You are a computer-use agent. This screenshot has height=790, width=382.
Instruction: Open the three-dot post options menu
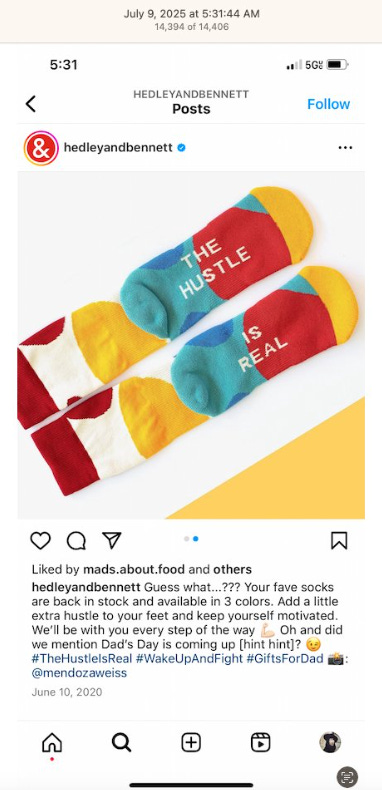(345, 148)
